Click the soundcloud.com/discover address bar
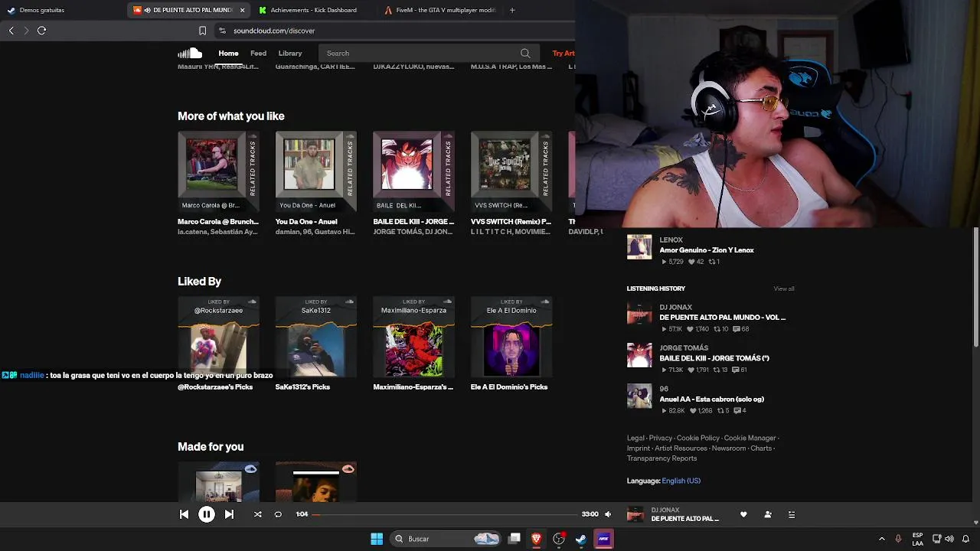 (x=274, y=31)
